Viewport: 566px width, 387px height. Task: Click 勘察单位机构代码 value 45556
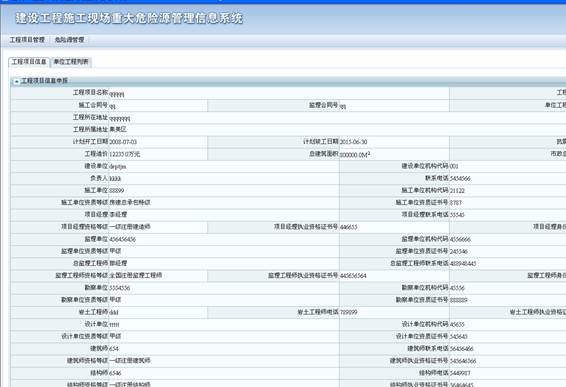pos(457,288)
